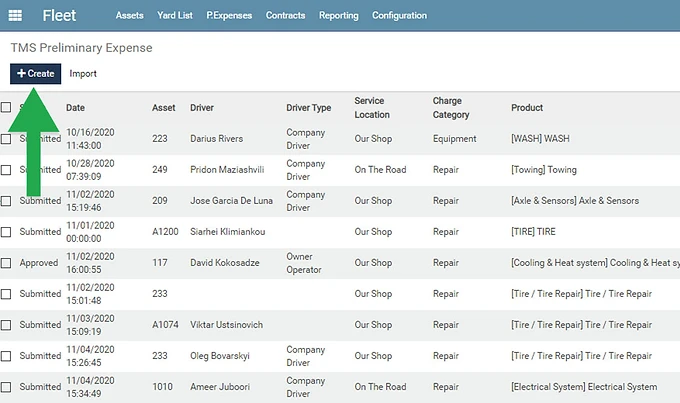The width and height of the screenshot is (680, 403).
Task: Open the apps grid menu icon
Action: click(x=15, y=16)
